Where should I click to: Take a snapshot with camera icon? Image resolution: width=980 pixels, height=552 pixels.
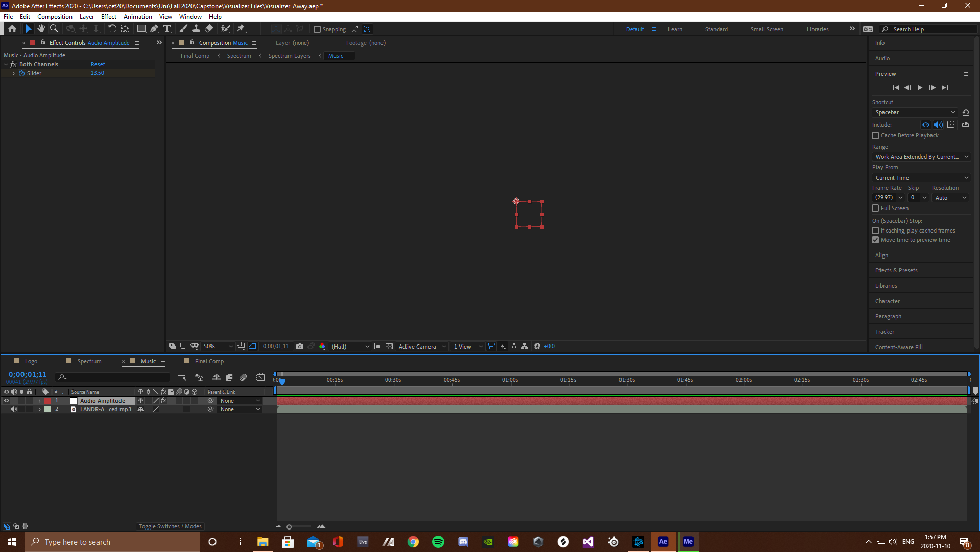click(x=300, y=347)
